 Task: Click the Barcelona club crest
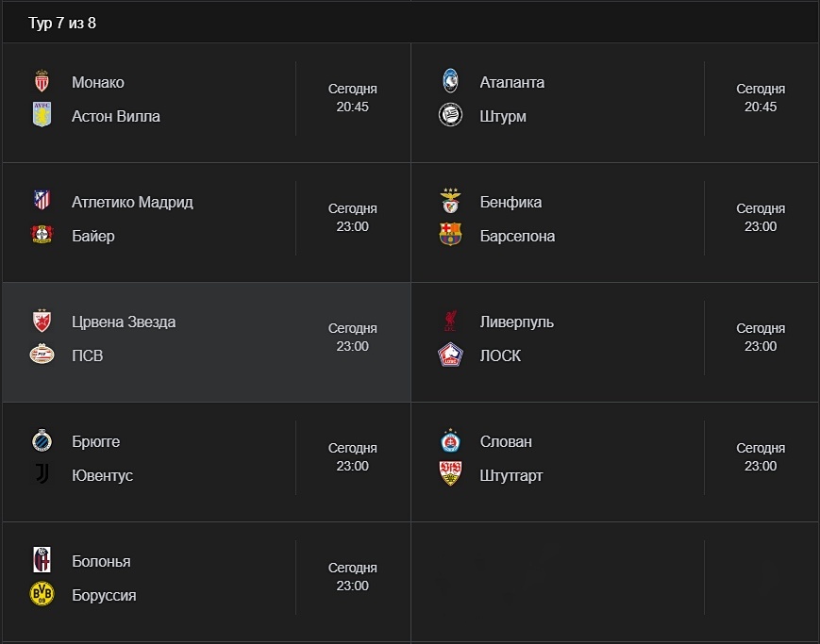(x=450, y=236)
